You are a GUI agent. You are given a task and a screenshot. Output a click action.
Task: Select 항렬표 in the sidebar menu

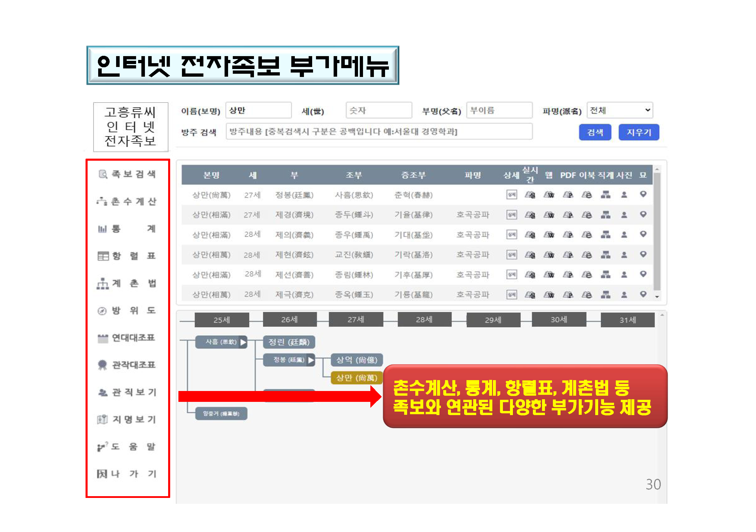tap(127, 256)
